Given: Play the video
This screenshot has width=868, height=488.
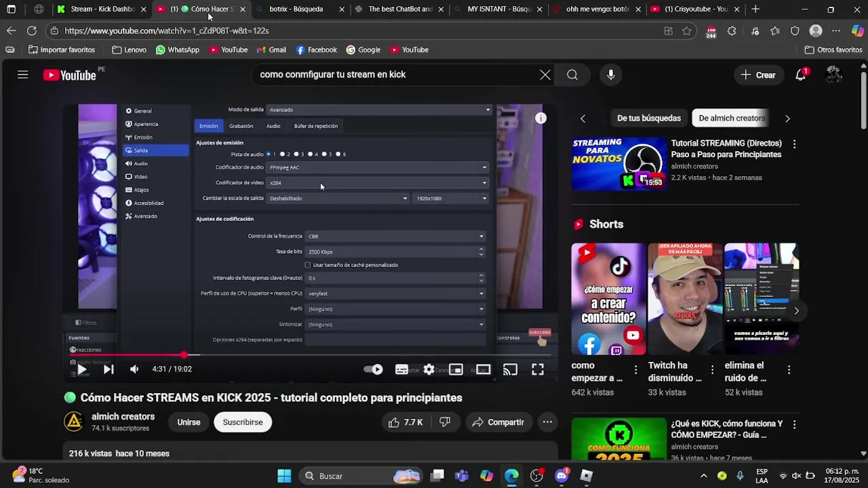Looking at the screenshot, I should [x=81, y=369].
